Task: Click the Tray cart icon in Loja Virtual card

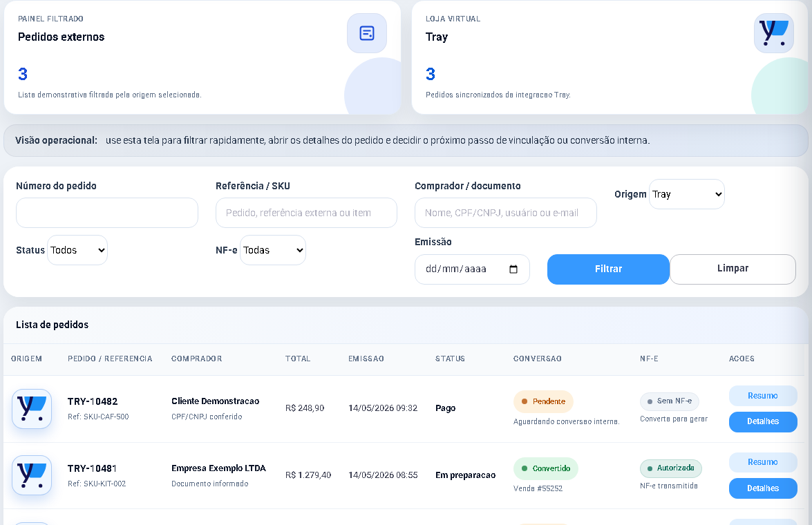Action: pos(774,33)
